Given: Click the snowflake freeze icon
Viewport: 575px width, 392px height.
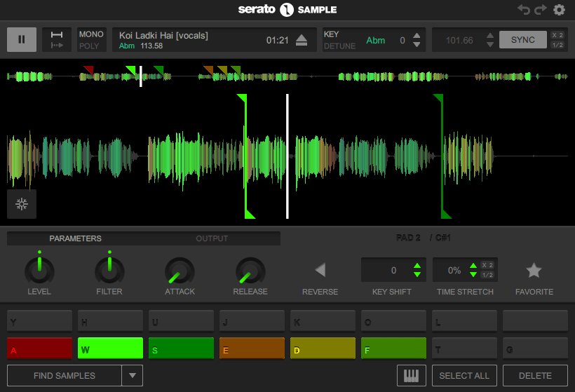Looking at the screenshot, I should (22, 204).
